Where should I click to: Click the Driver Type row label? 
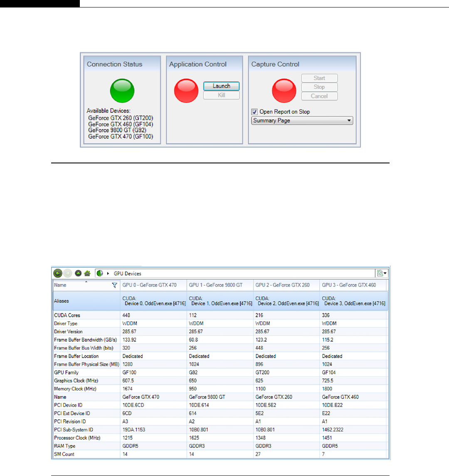(66, 323)
